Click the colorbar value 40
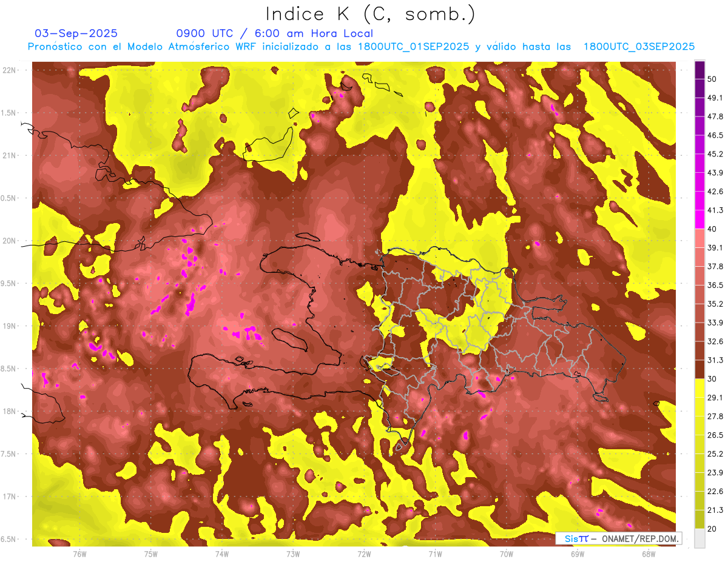The image size is (728, 562). pos(712,230)
